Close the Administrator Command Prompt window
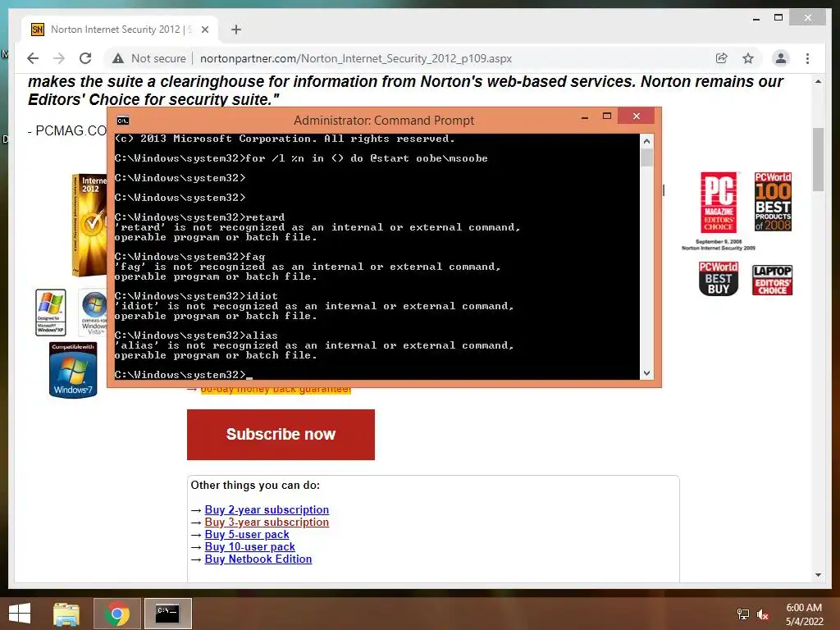Screen dimensions: 840x630 click(636, 116)
